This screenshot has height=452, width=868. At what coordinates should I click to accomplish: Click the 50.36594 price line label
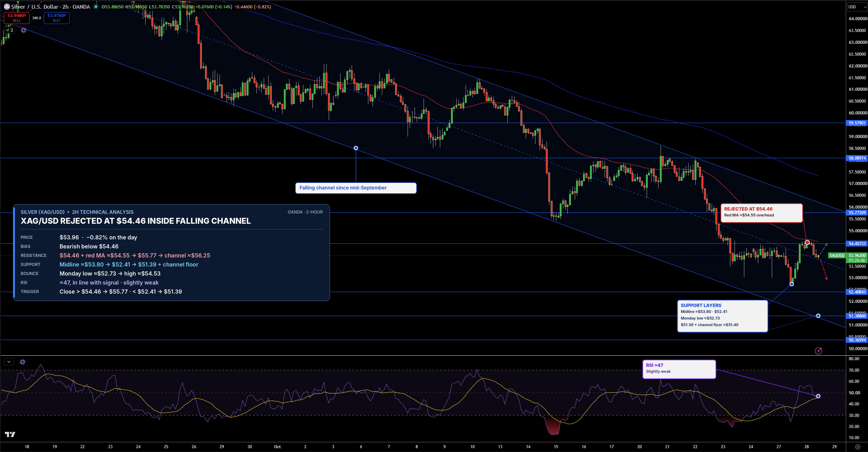857,340
